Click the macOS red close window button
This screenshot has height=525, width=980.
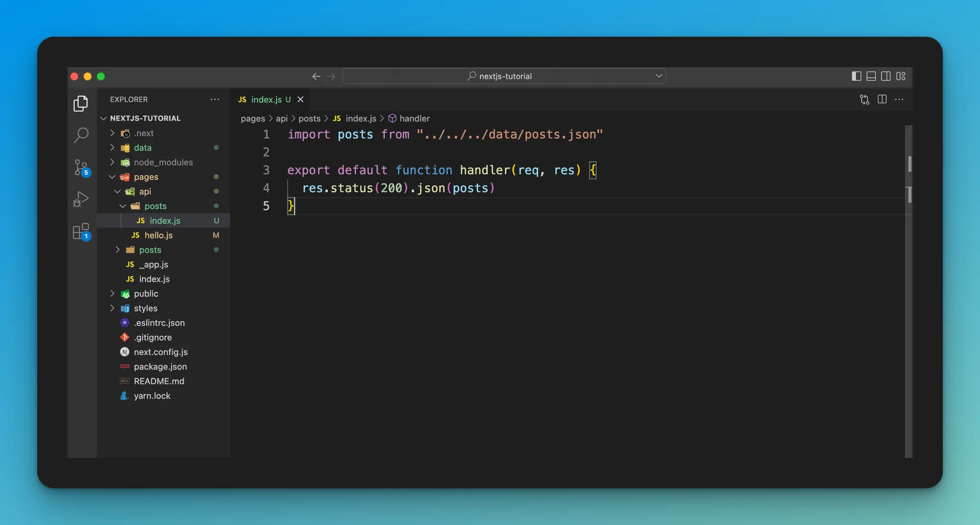(x=74, y=76)
